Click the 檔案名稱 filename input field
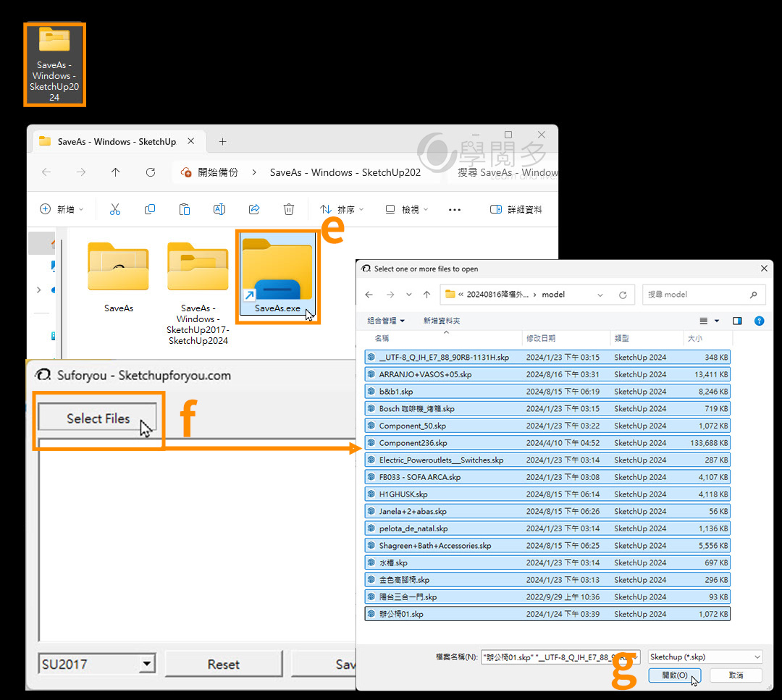Viewport: 782px width, 700px height. (560, 657)
